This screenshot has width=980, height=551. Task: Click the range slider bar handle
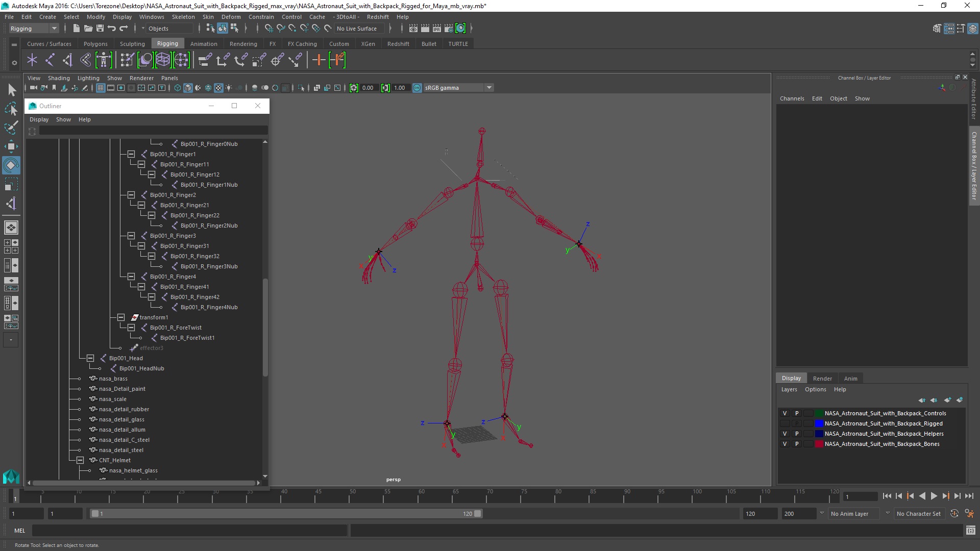(x=286, y=514)
